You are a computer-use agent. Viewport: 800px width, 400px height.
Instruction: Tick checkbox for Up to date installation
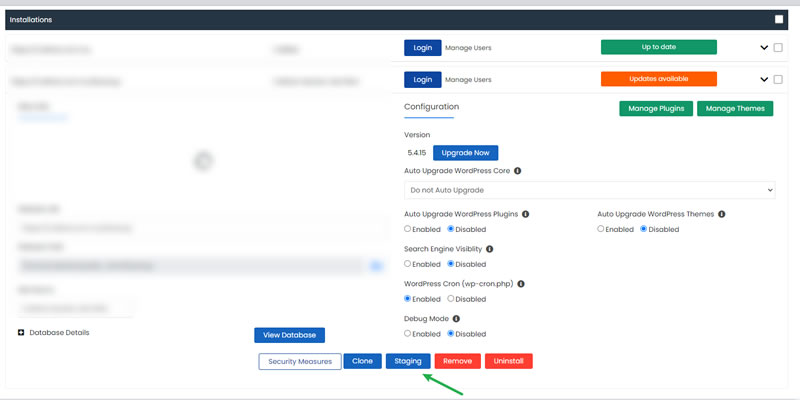click(x=778, y=47)
